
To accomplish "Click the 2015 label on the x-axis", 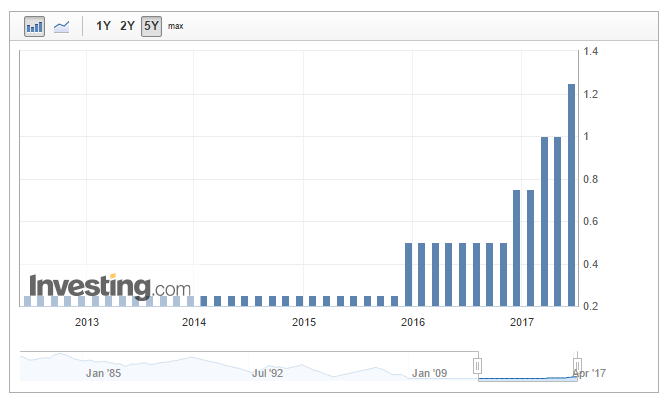I will point(304,322).
